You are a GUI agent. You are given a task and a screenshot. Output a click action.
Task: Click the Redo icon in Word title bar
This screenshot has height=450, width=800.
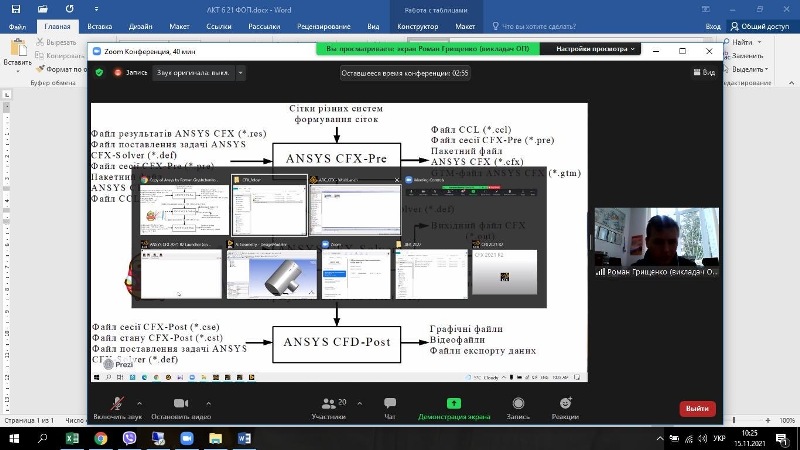(x=69, y=9)
